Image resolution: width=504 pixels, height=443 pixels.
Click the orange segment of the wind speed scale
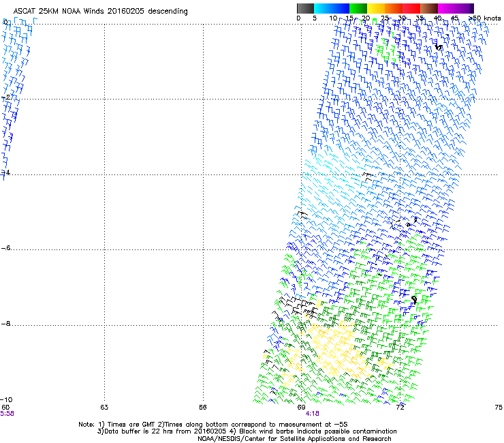[x=394, y=8]
